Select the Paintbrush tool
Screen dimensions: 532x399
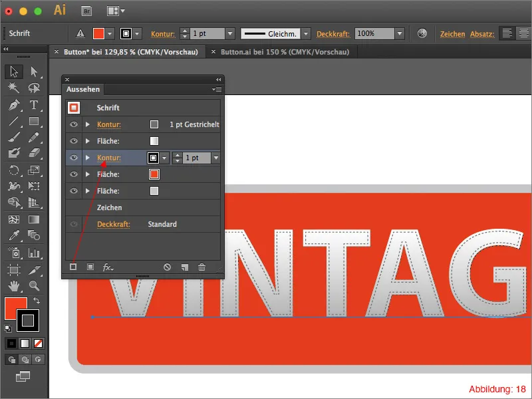[x=14, y=137]
